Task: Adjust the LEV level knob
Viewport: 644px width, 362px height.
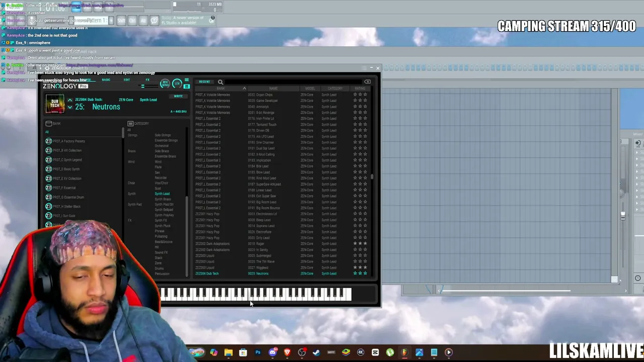Action: pos(177,83)
